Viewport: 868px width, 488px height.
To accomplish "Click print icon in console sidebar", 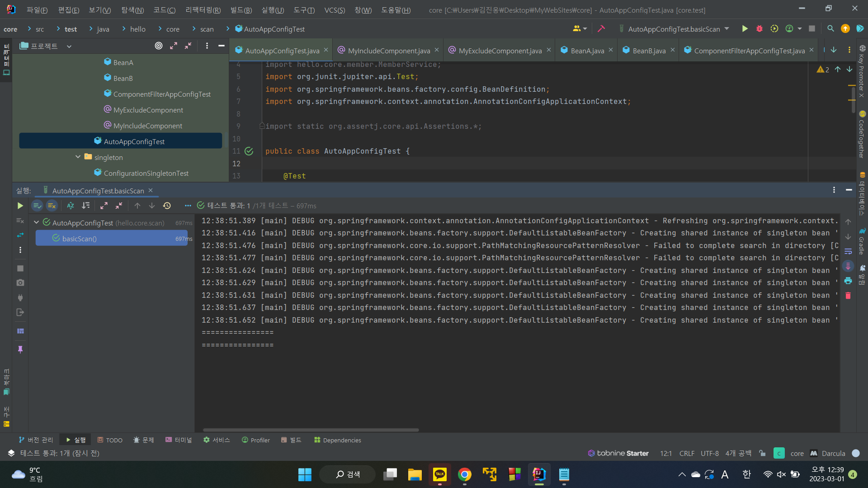I will (848, 281).
